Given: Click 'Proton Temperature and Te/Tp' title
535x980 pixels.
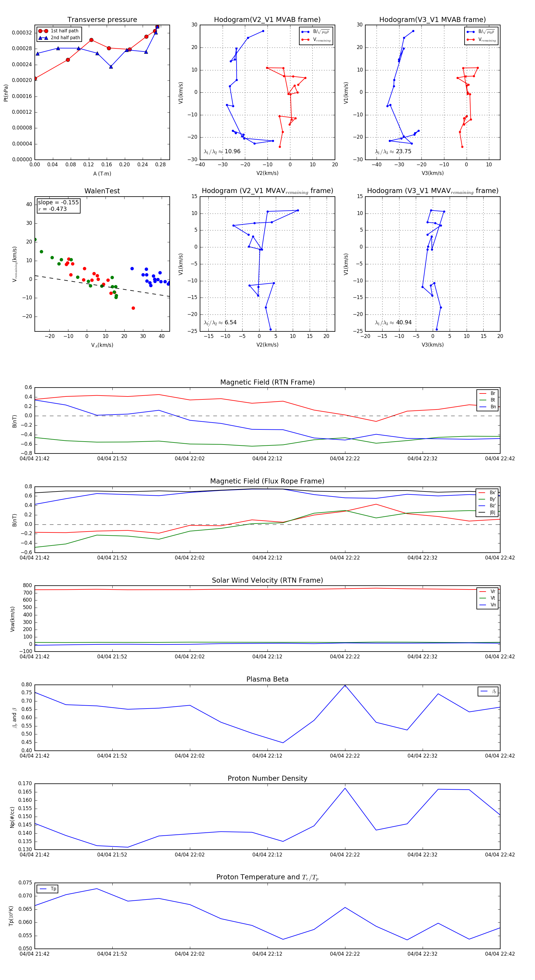Looking at the screenshot, I should (267, 877).
